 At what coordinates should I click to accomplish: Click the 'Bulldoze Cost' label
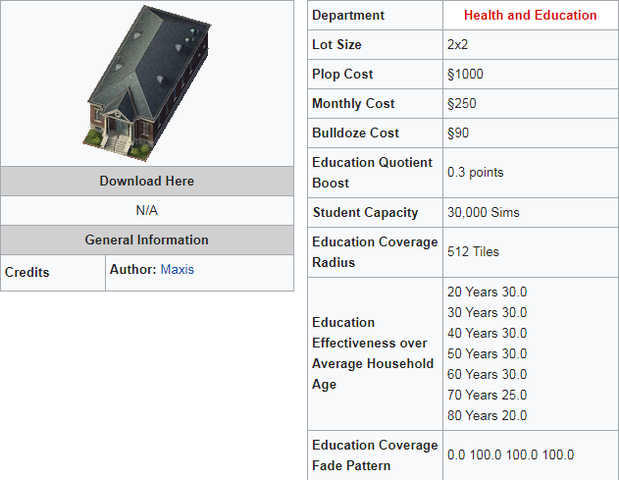[x=356, y=133]
